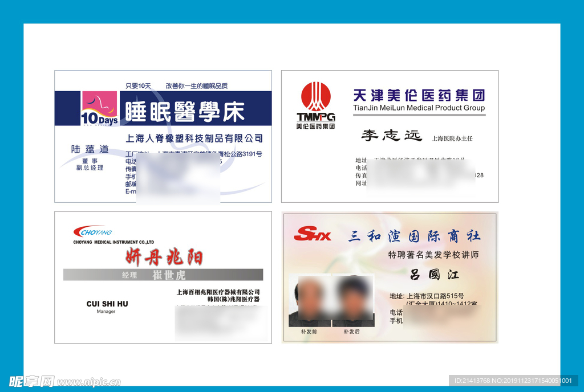Click the 补发前 portrait photo

click(310, 300)
